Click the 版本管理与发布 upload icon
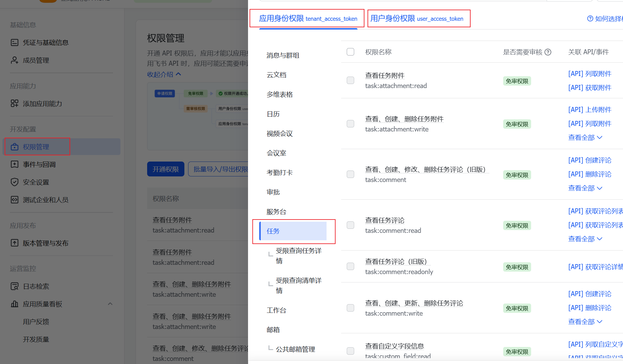Image resolution: width=623 pixels, height=364 pixels. pos(15,243)
